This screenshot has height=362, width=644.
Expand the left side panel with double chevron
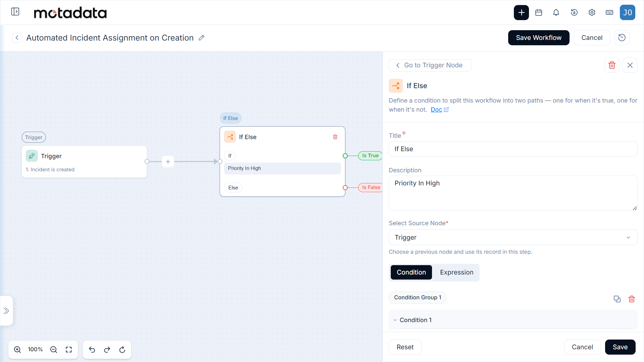(x=6, y=311)
